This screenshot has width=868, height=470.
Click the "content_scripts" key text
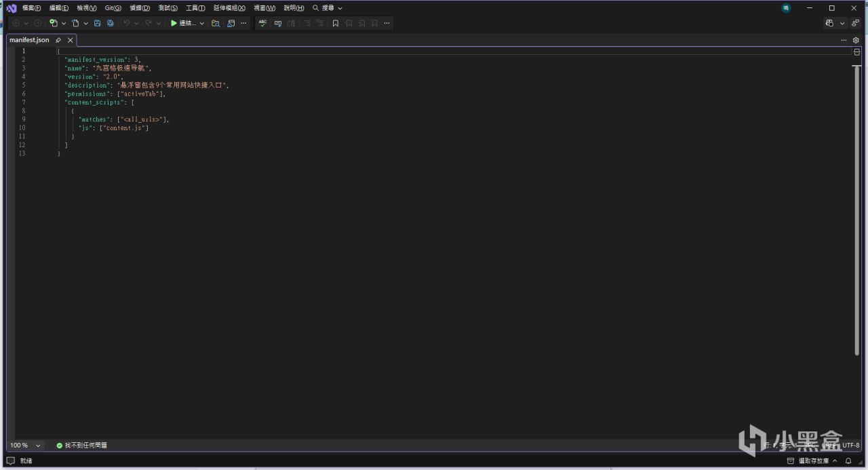point(95,102)
